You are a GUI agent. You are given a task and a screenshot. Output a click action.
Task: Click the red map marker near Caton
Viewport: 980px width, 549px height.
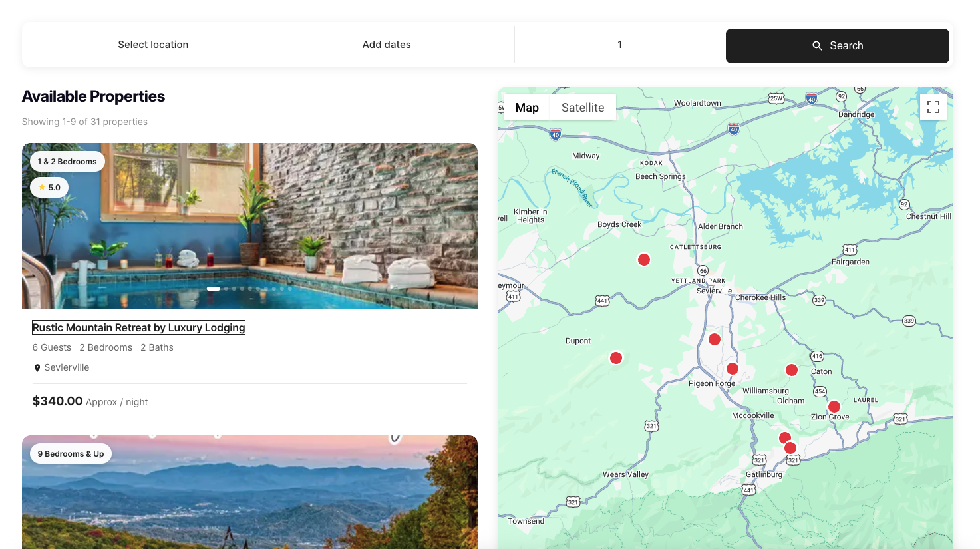[x=792, y=370]
